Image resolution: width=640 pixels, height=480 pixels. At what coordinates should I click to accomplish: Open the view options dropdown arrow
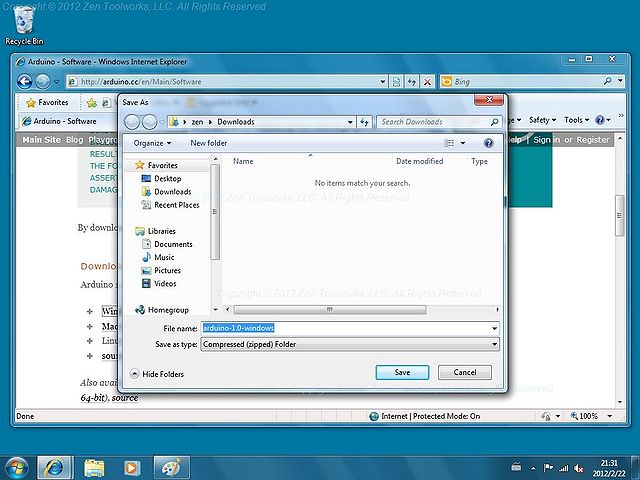[x=463, y=143]
